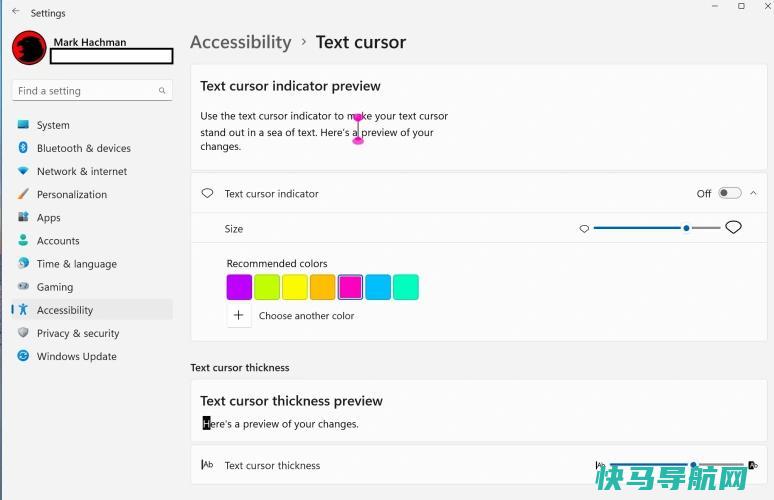Open System settings via monitor icon
Screen dimensions: 774x500
click(23, 125)
